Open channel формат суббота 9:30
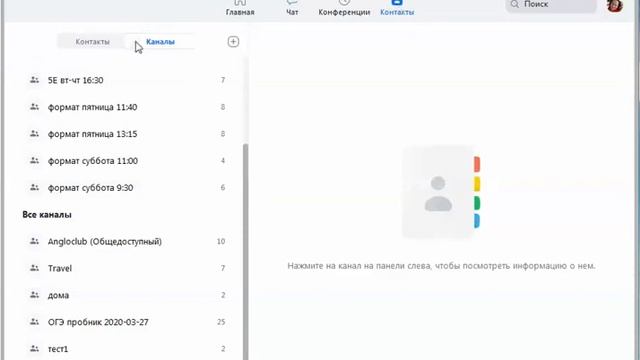The height and width of the screenshot is (360, 640). (127, 188)
